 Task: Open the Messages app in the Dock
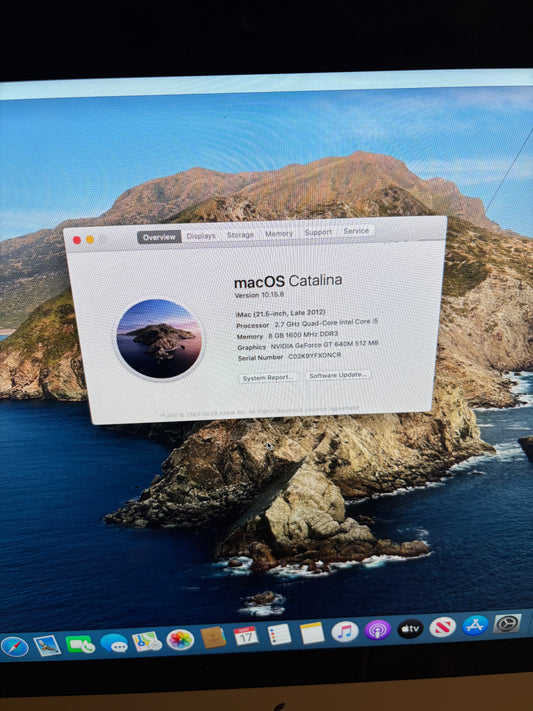click(x=114, y=643)
